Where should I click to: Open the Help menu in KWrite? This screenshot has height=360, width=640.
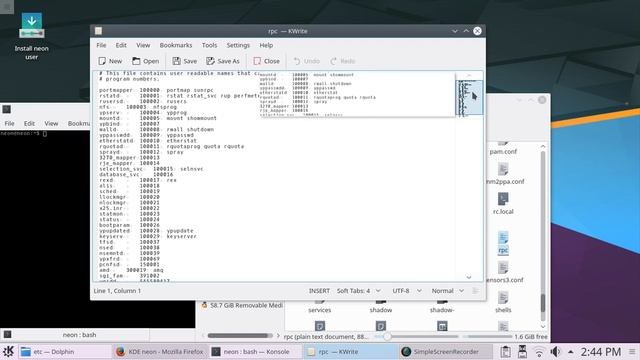(266, 45)
